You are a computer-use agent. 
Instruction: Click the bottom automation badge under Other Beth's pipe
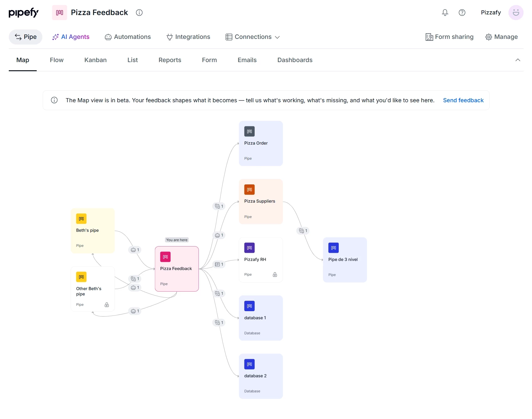point(135,311)
